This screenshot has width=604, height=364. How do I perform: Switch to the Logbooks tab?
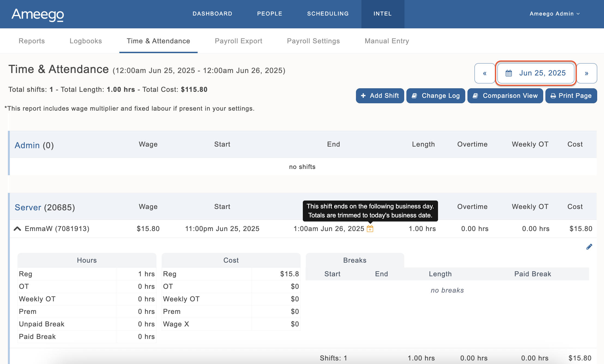click(x=86, y=41)
